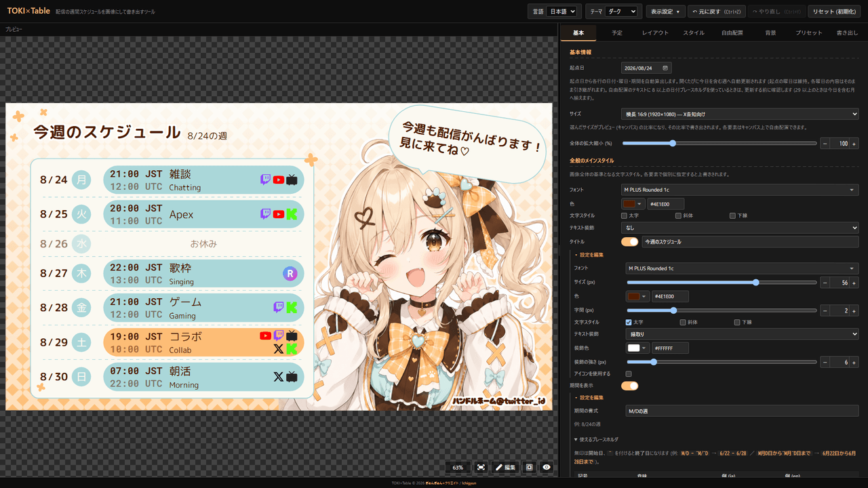
Task: Toggle the 期間を表示 switch
Action: tap(629, 386)
